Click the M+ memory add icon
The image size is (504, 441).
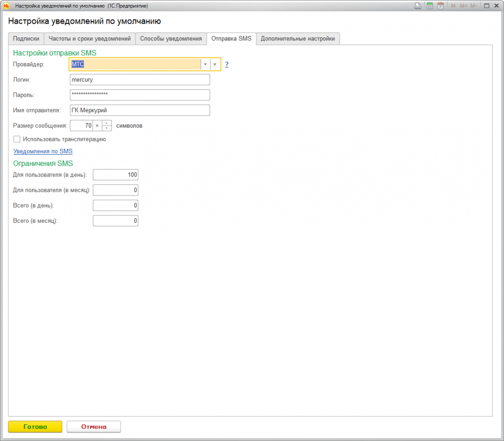pos(464,6)
